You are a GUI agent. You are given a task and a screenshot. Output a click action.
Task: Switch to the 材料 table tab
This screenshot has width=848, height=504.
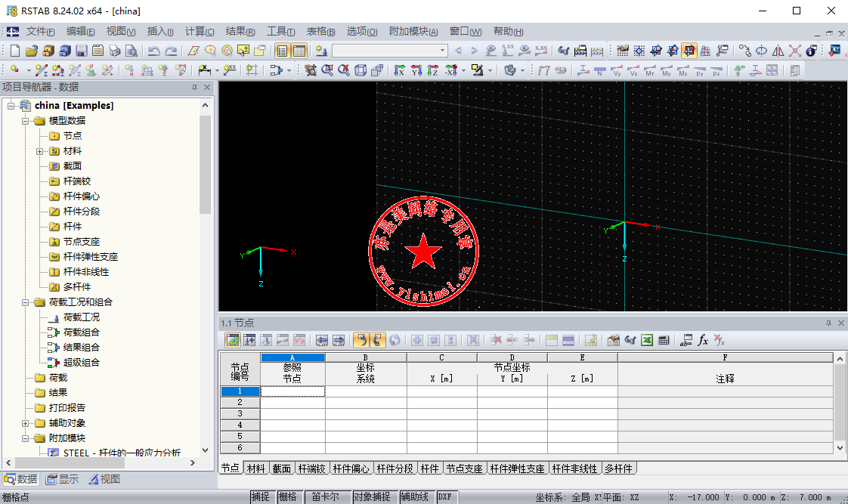click(255, 468)
